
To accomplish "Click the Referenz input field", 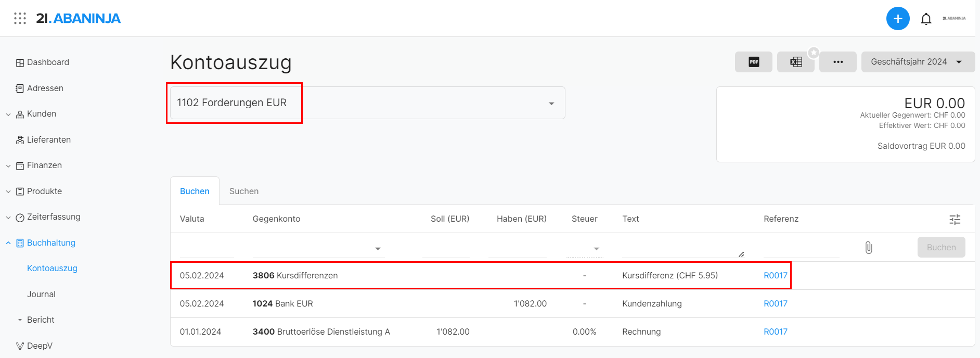I will (801, 248).
